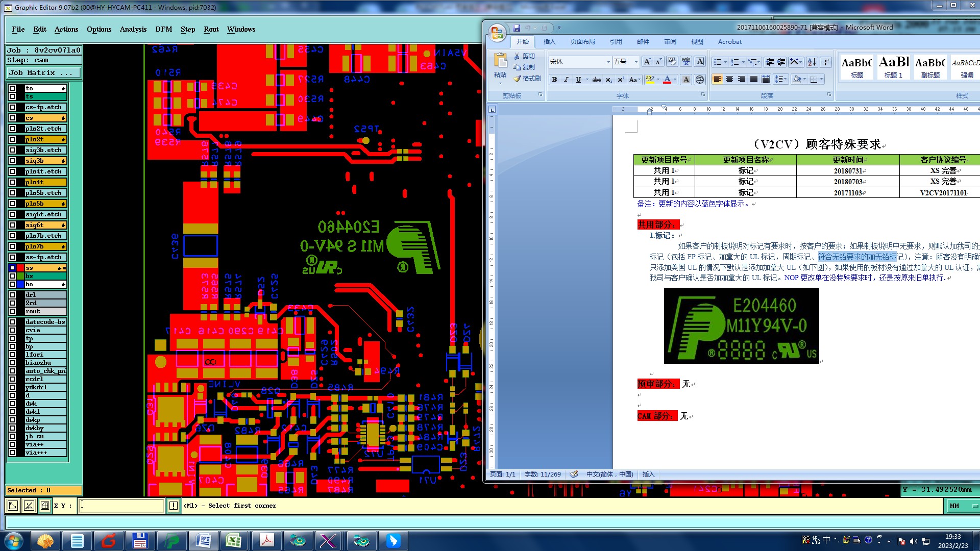Open the font size dropdown (五号)
Screen dimensions: 980x551
pyautogui.click(x=636, y=62)
